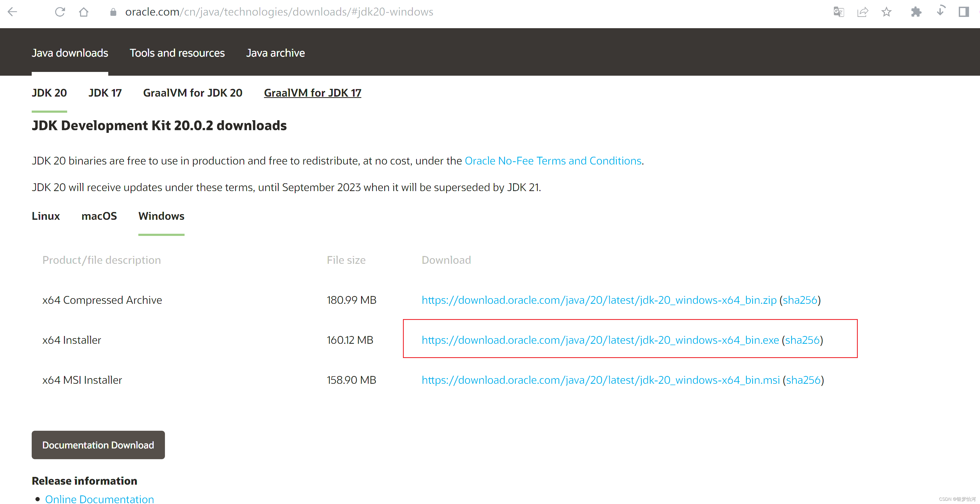Image resolution: width=980 pixels, height=504 pixels.
Task: Open GraalVM for JDK 20 tab
Action: pos(193,92)
